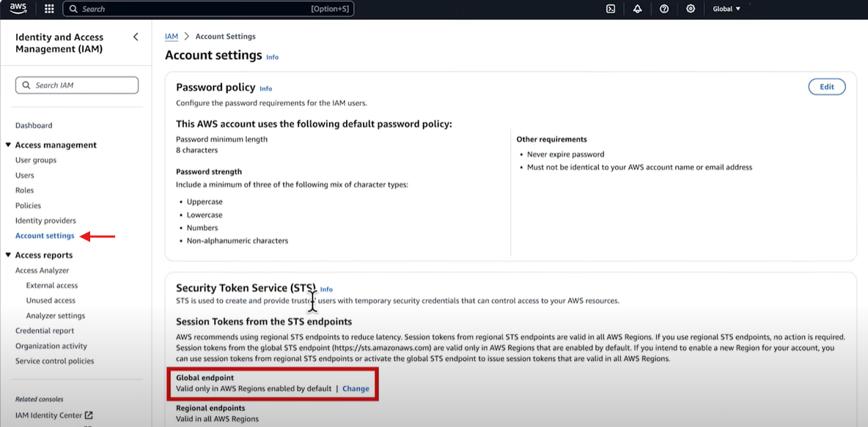Open Roles in the sidebar
This screenshot has width=868, height=427.
click(x=25, y=190)
